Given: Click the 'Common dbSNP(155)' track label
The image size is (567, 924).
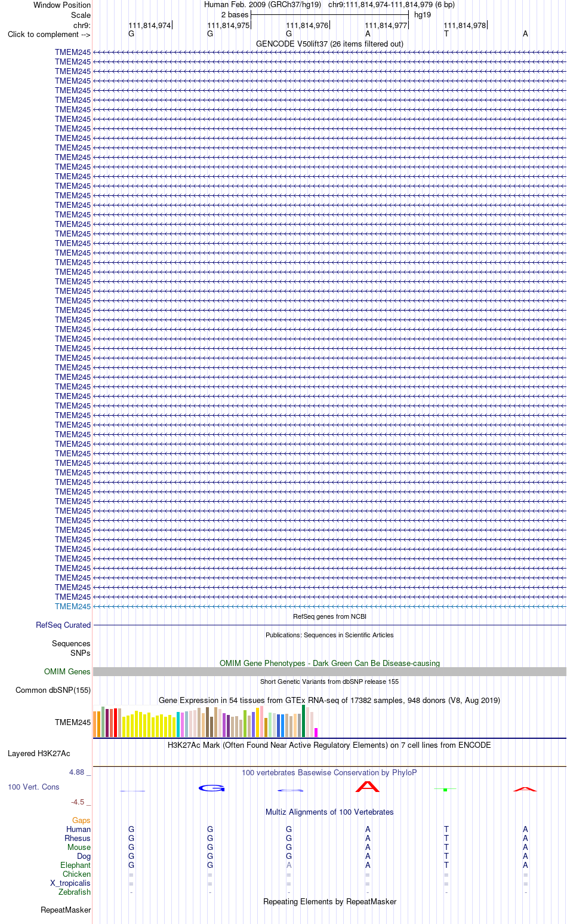Looking at the screenshot, I should point(53,690).
